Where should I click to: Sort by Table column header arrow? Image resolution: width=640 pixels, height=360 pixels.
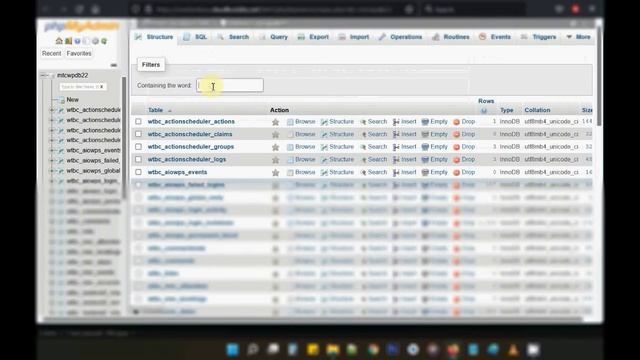pyautogui.click(x=170, y=111)
